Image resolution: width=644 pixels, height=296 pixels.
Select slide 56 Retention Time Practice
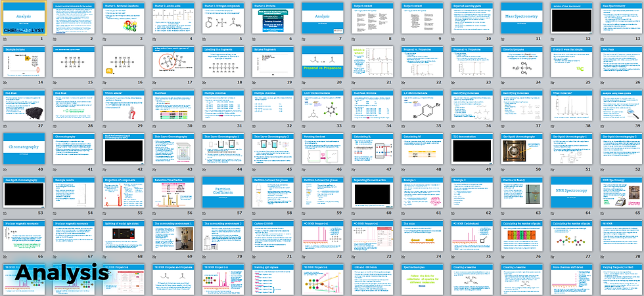tap(173, 192)
